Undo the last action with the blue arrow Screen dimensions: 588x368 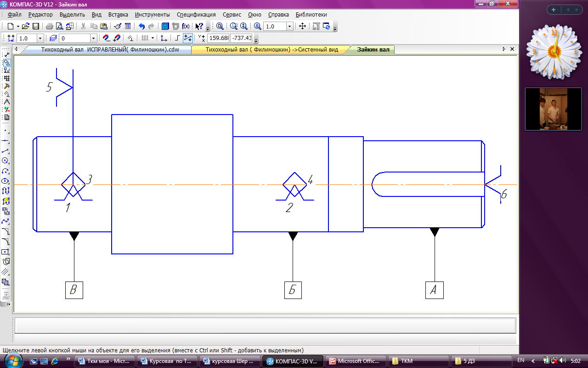[141, 26]
